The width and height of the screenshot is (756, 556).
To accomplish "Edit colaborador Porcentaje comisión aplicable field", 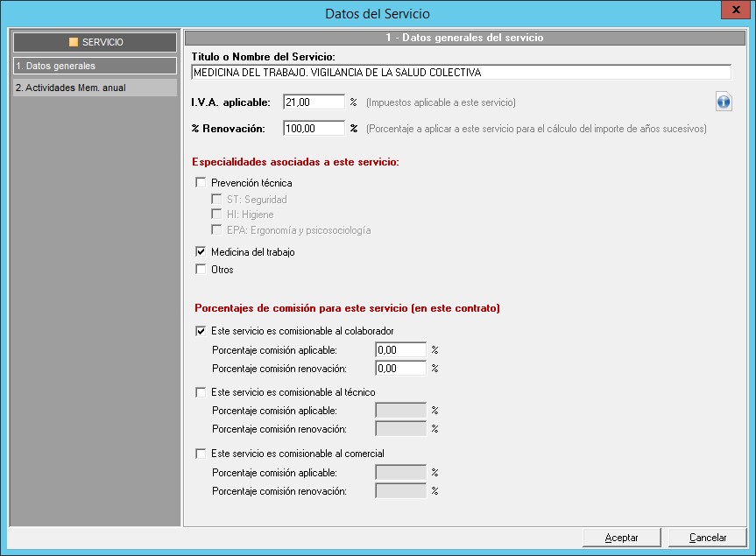I will pyautogui.click(x=400, y=350).
